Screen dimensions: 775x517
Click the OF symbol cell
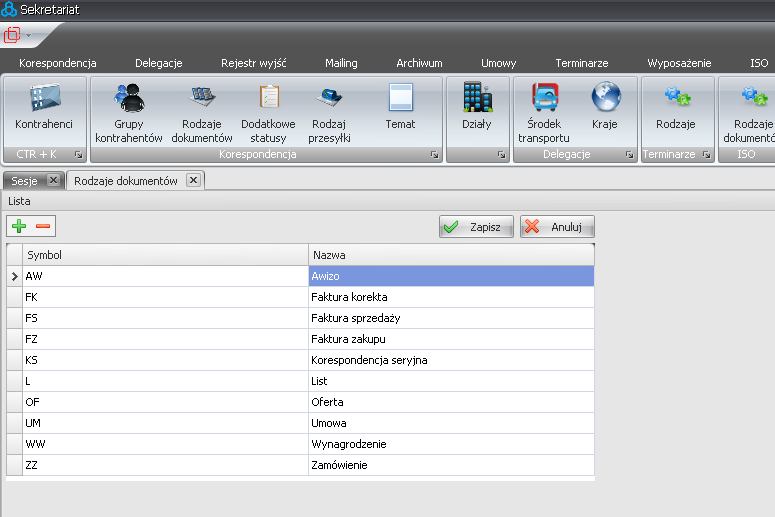(x=166, y=402)
